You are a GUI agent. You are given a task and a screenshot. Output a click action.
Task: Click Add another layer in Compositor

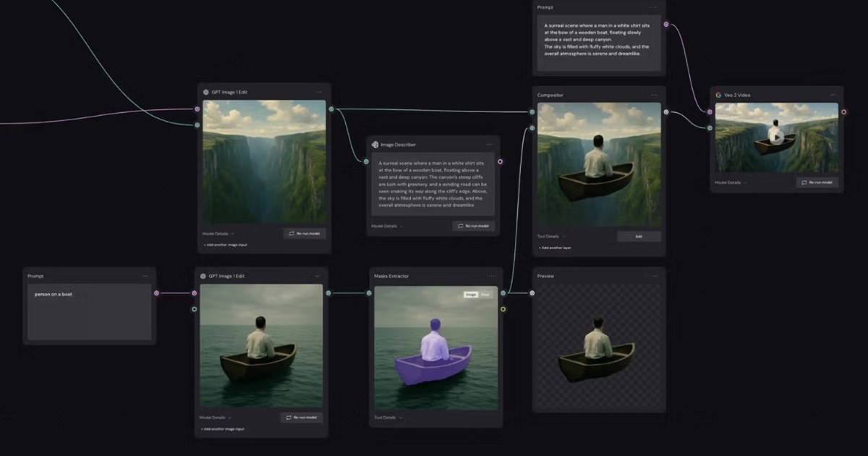pos(555,248)
